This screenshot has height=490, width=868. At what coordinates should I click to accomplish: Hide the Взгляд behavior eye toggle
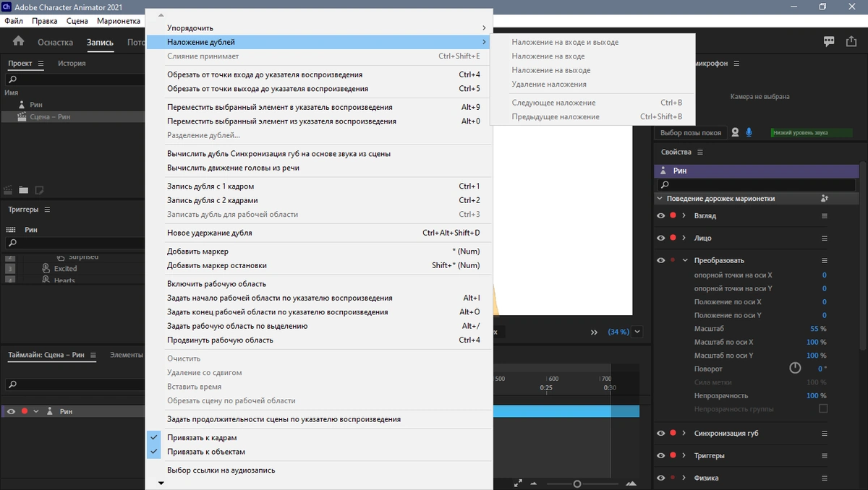click(x=660, y=215)
